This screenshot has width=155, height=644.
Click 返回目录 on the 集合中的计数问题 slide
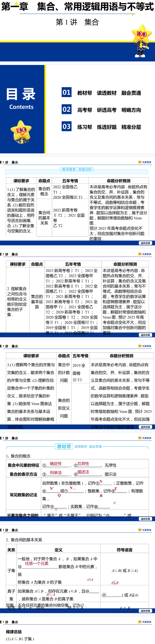click(x=146, y=427)
